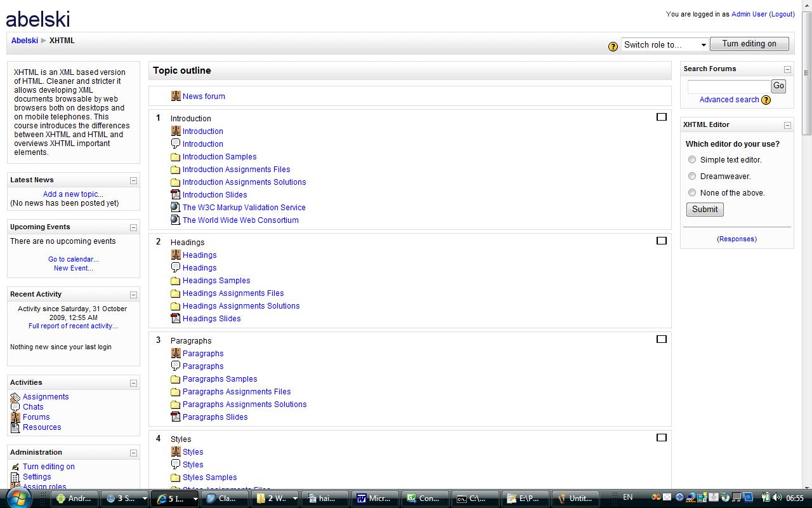Show only topic 1 Introduction
The image size is (812, 508).
662,117
